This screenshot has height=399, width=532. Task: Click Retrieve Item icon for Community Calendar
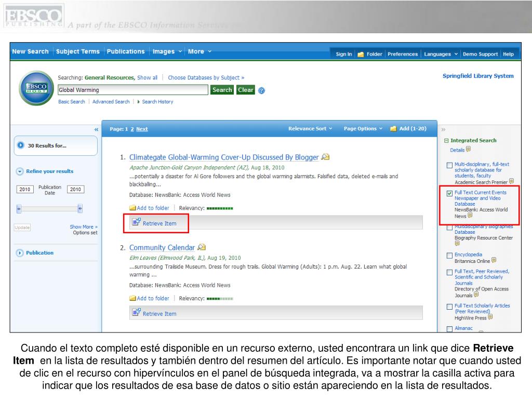point(137,312)
